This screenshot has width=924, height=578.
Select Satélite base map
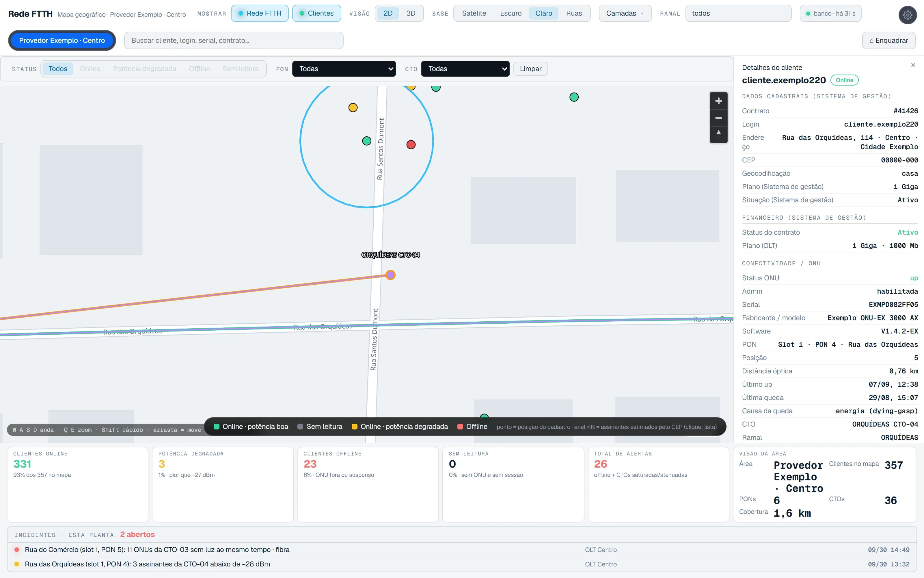[474, 13]
